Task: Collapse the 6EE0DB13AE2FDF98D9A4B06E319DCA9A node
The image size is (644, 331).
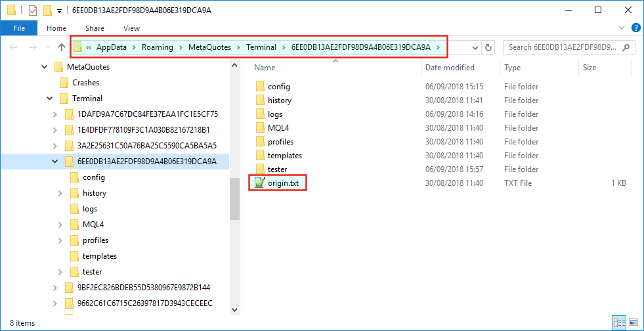Action: (x=55, y=162)
